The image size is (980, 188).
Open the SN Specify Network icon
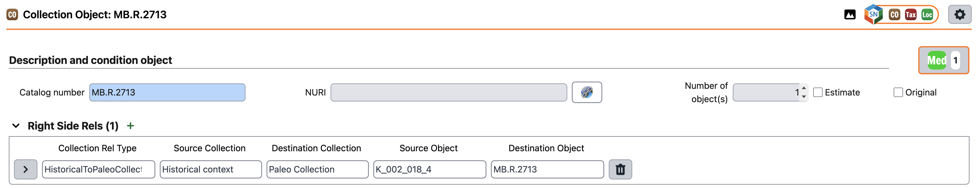873,15
